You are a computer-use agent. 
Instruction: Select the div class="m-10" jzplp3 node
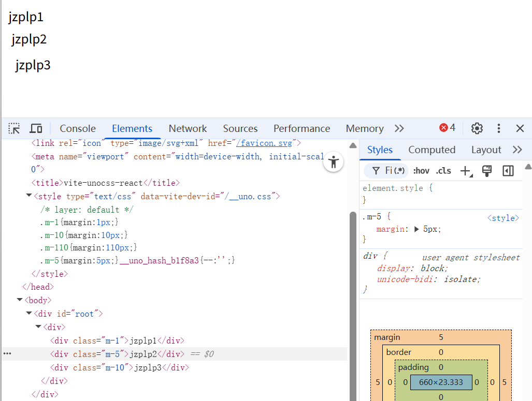tap(120, 367)
